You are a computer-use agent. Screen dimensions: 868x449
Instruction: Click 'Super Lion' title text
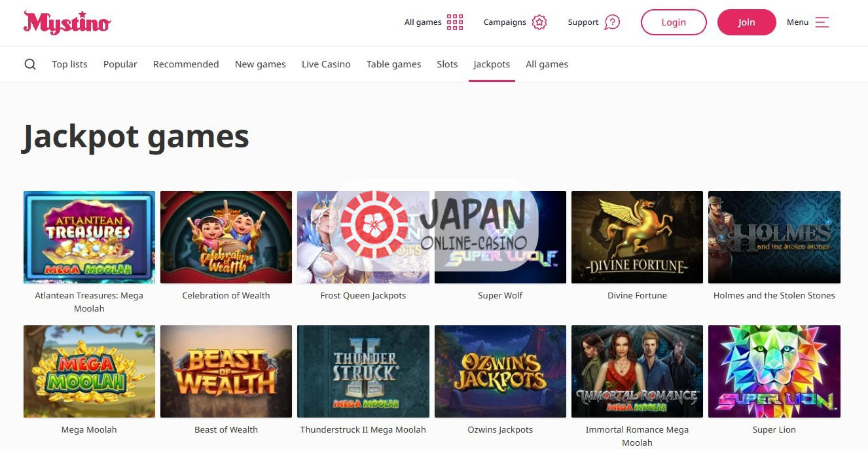[774, 430]
